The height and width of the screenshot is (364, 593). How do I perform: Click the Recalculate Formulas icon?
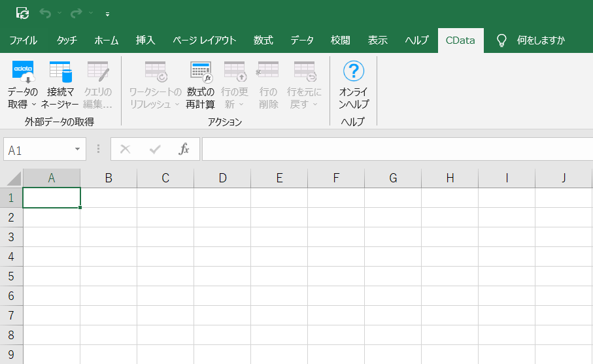(x=201, y=71)
